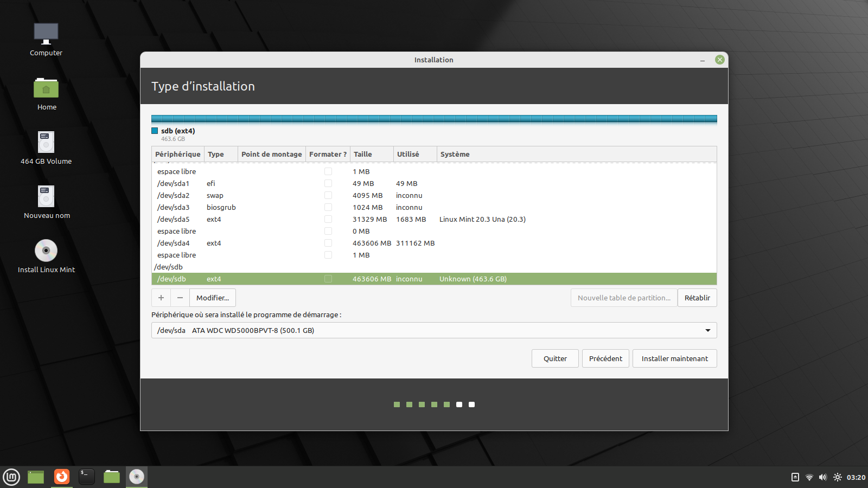Click the Wi-Fi network tray icon
Image resolution: width=868 pixels, height=488 pixels.
point(809,477)
